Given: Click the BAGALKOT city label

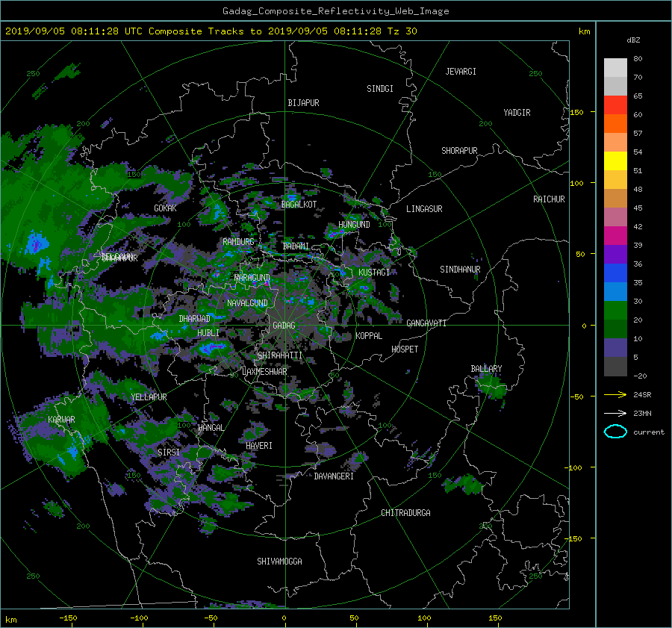Looking at the screenshot, I should (299, 205).
